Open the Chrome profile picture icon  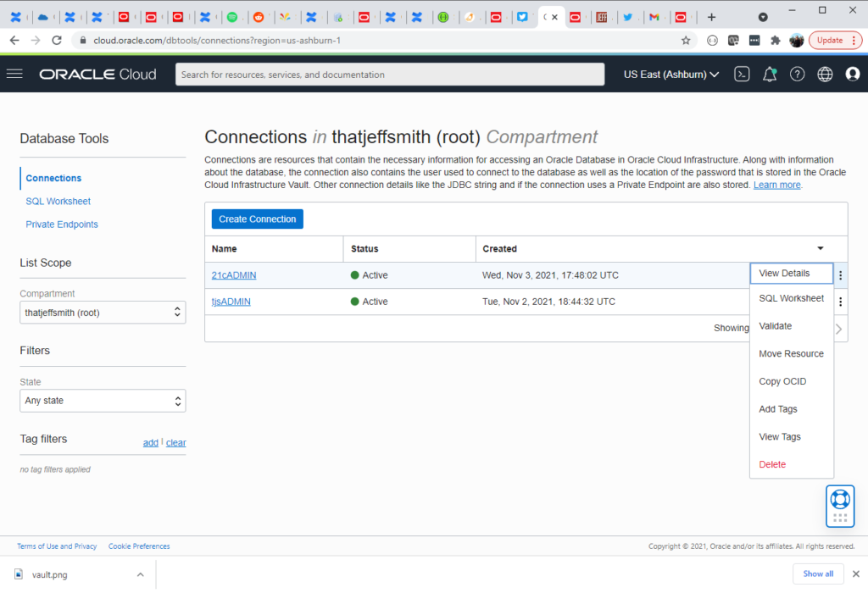point(797,41)
